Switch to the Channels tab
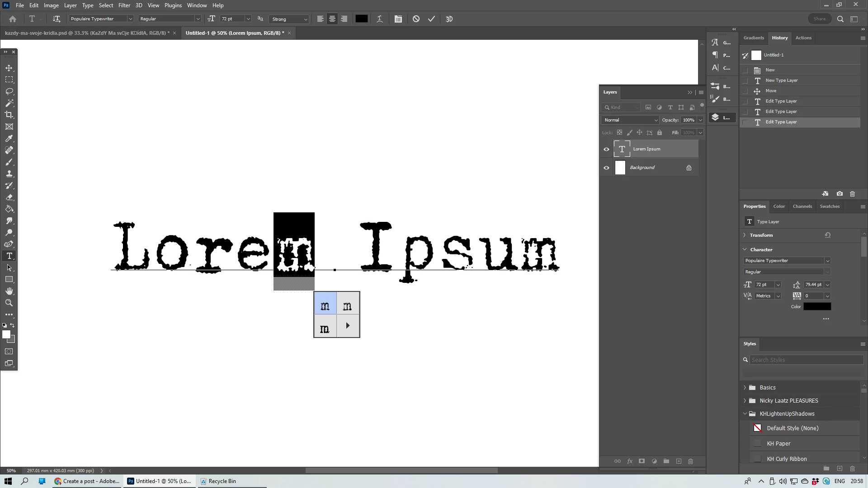This screenshot has height=488, width=868. [x=802, y=206]
